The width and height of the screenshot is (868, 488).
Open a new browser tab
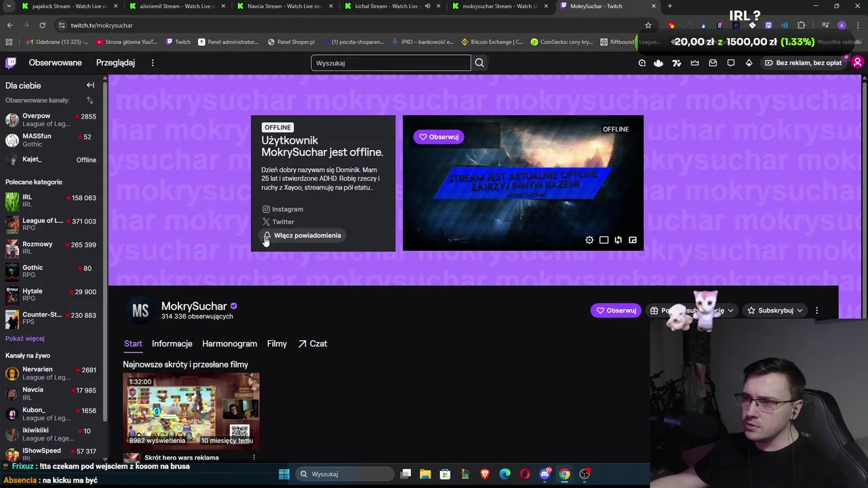pyautogui.click(x=669, y=6)
